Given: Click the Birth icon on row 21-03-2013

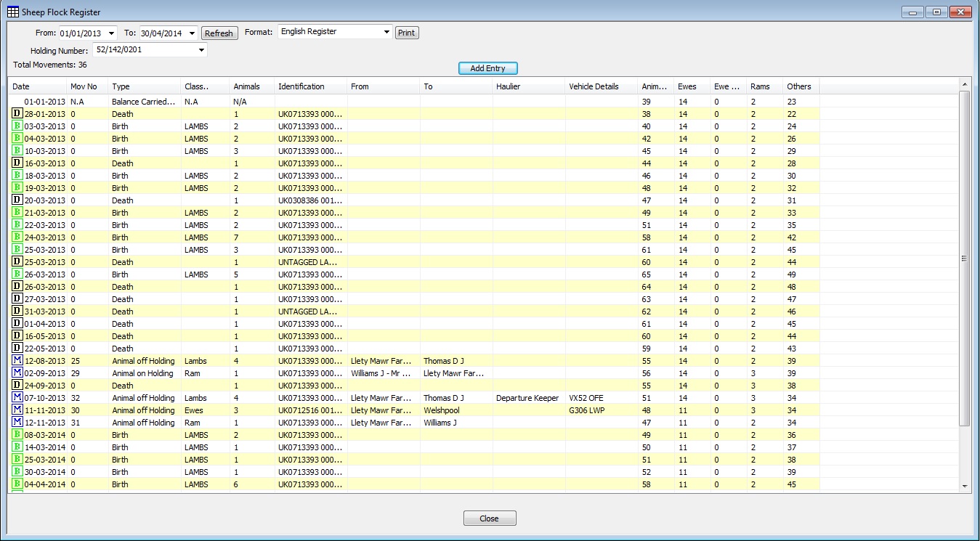Looking at the screenshot, I should tap(17, 213).
